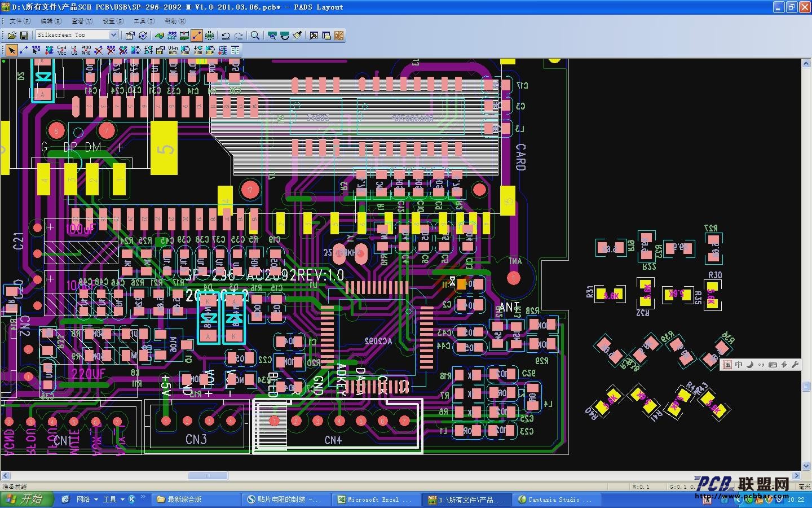Viewport: 812px width, 508px height.
Task: Choose the Add Connection tool
Action: point(24,50)
